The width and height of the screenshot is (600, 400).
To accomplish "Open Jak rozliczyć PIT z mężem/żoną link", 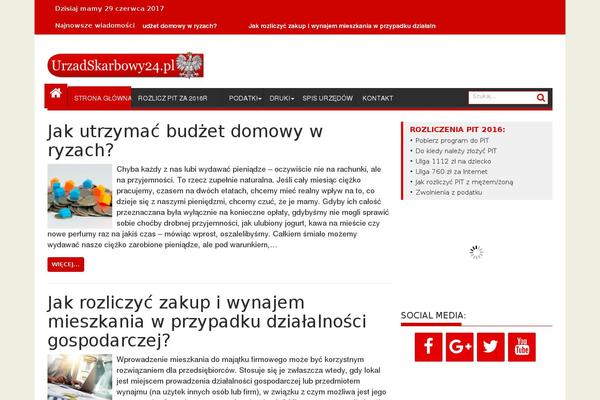I will click(464, 182).
